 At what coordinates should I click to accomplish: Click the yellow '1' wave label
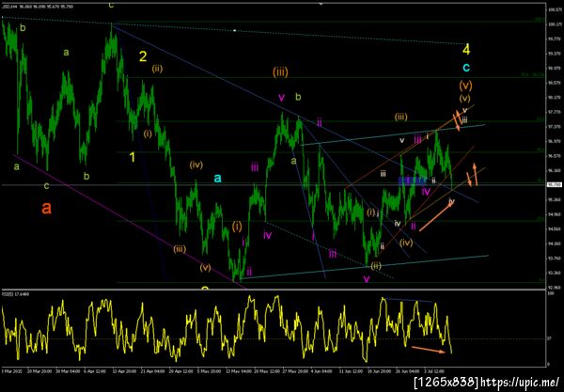(133, 157)
